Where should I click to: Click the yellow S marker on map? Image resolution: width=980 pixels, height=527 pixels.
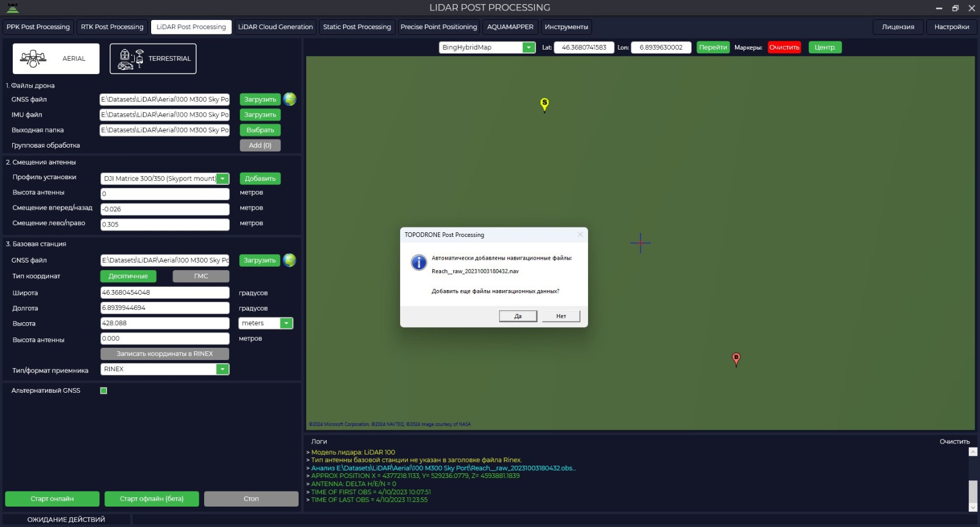(x=544, y=104)
